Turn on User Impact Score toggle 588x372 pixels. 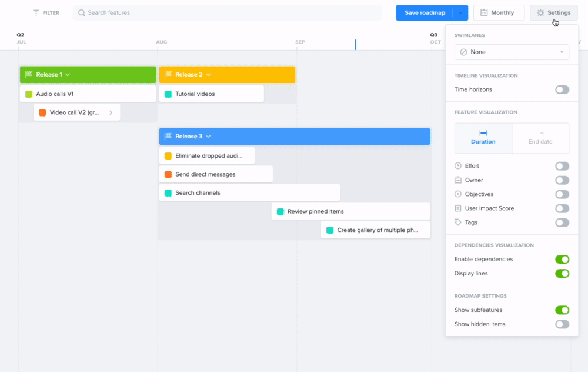562,208
